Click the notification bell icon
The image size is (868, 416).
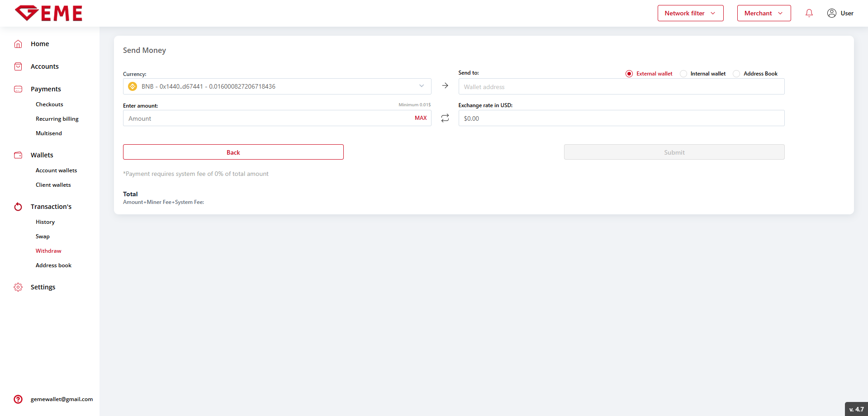tap(809, 13)
